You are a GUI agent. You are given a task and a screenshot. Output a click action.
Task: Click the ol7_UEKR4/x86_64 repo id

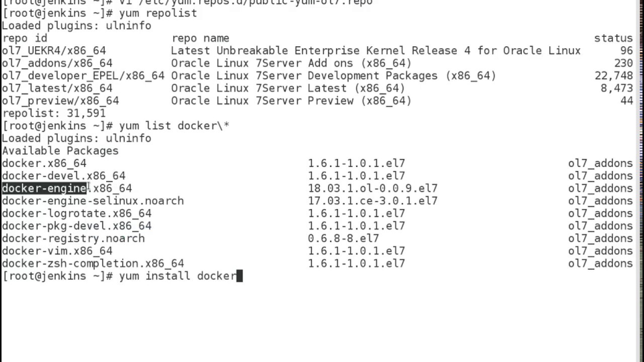coord(54,51)
